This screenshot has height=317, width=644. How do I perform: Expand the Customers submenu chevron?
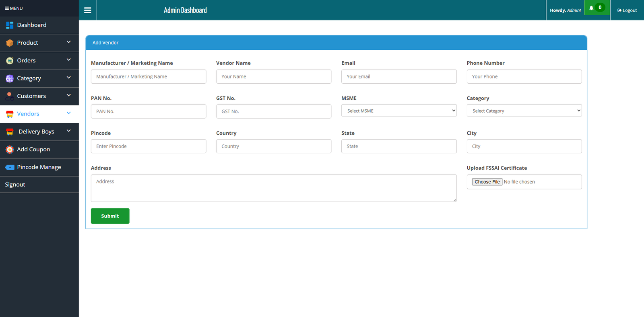click(x=68, y=95)
